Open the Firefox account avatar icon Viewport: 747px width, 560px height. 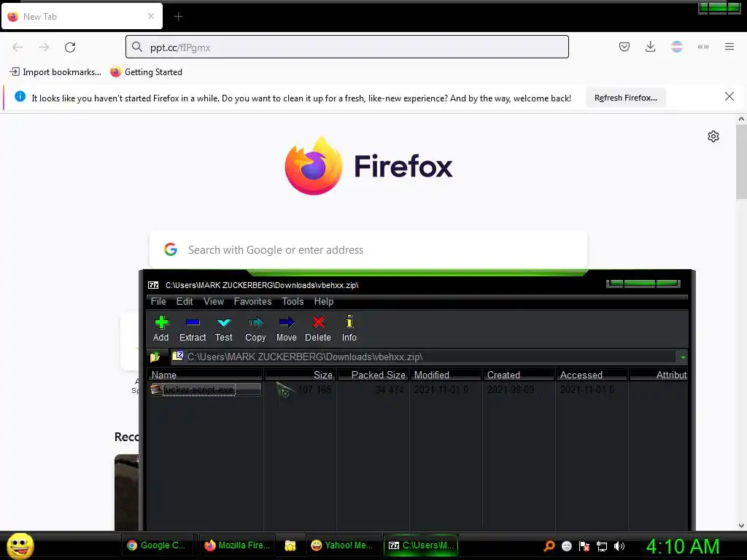tap(677, 47)
